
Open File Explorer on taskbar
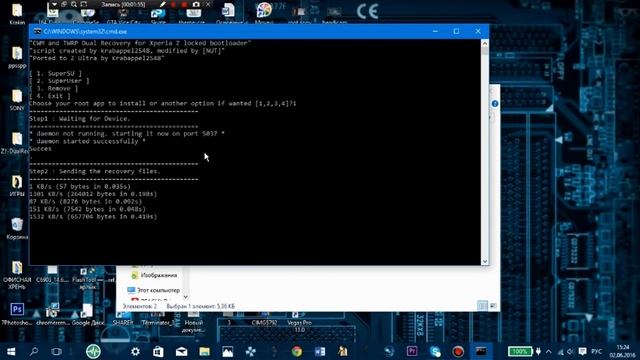click(x=204, y=351)
